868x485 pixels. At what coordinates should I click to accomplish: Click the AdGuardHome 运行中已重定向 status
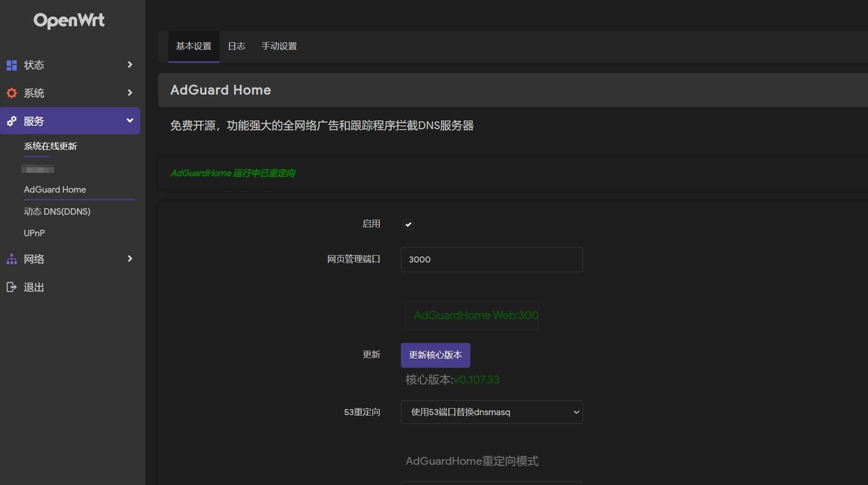233,173
